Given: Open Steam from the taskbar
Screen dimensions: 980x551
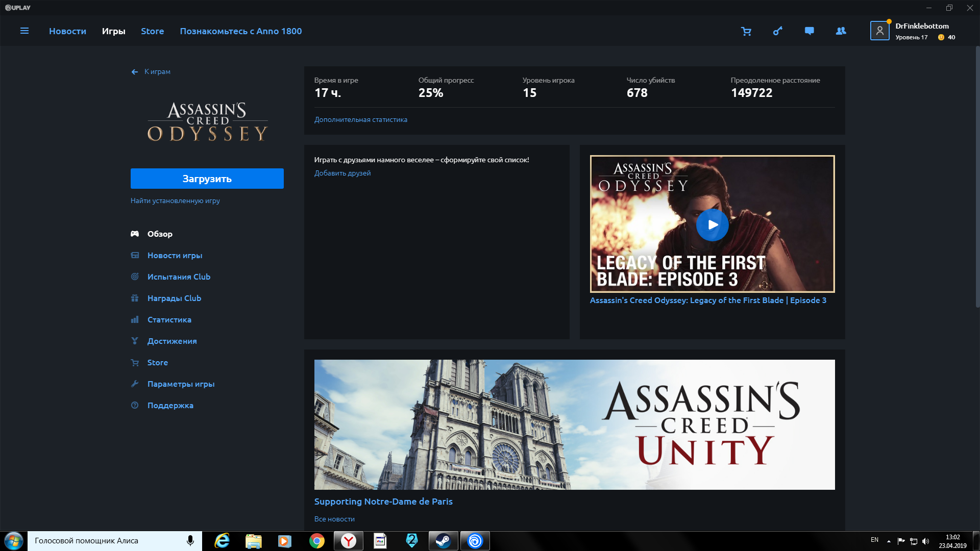Looking at the screenshot, I should (x=443, y=541).
